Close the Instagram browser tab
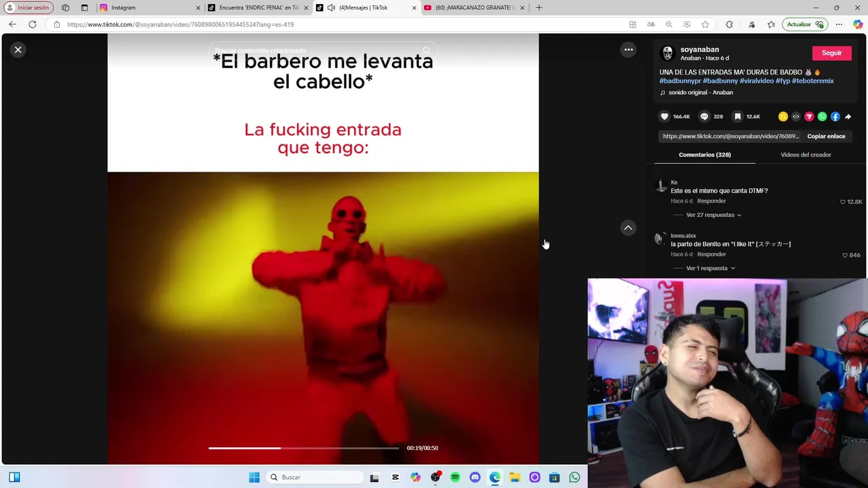868x488 pixels. click(198, 7)
